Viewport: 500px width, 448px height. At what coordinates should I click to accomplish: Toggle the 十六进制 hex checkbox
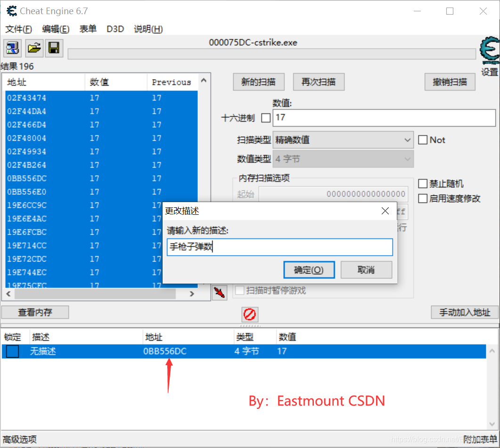coord(266,118)
